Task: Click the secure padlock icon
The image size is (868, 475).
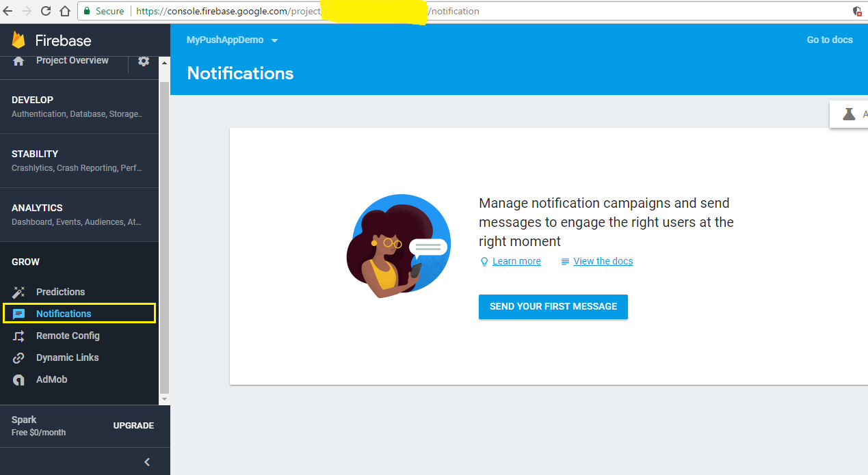Action: pyautogui.click(x=87, y=11)
